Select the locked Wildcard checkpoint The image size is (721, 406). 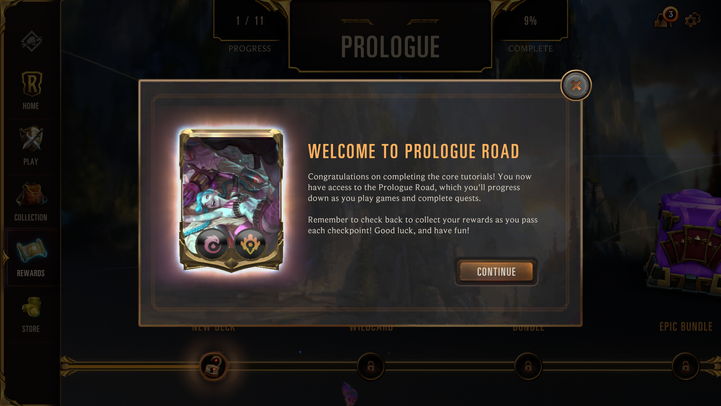371,366
